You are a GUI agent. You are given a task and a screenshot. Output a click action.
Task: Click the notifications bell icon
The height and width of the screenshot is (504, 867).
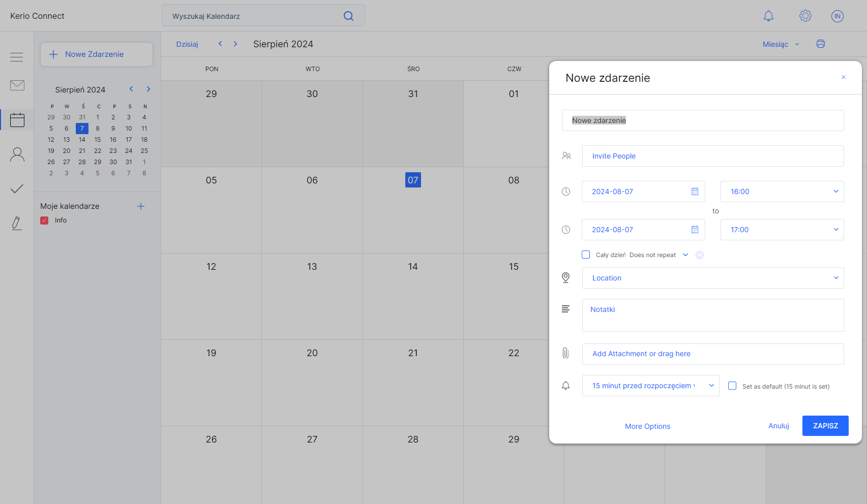[768, 16]
